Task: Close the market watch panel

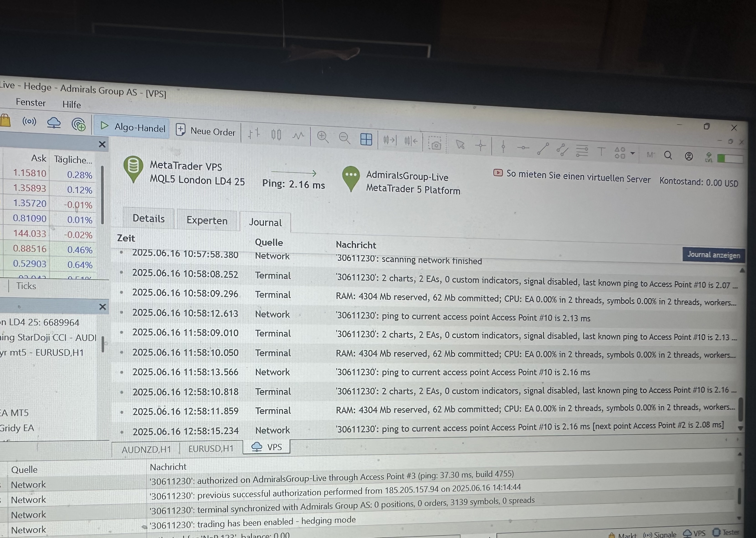Action: click(102, 145)
